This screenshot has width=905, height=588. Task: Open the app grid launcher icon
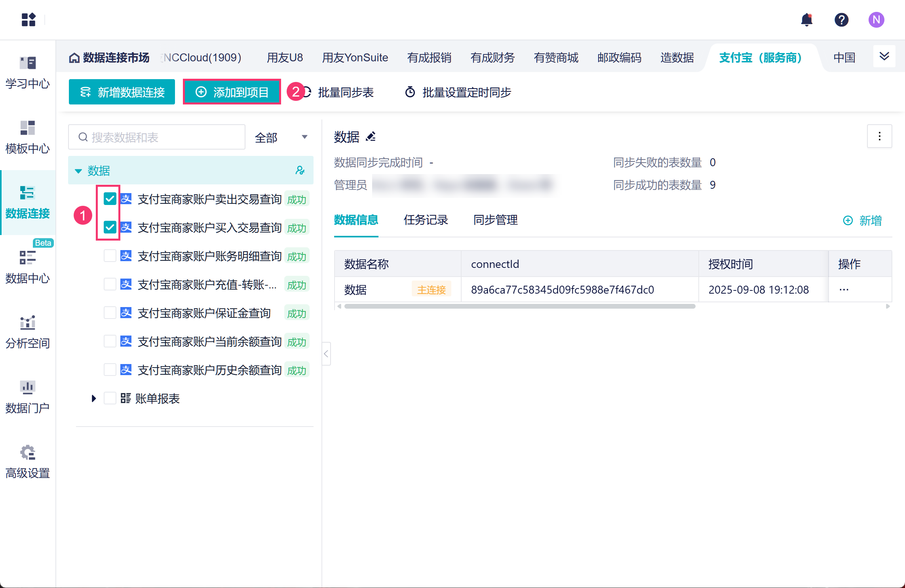coord(29,19)
